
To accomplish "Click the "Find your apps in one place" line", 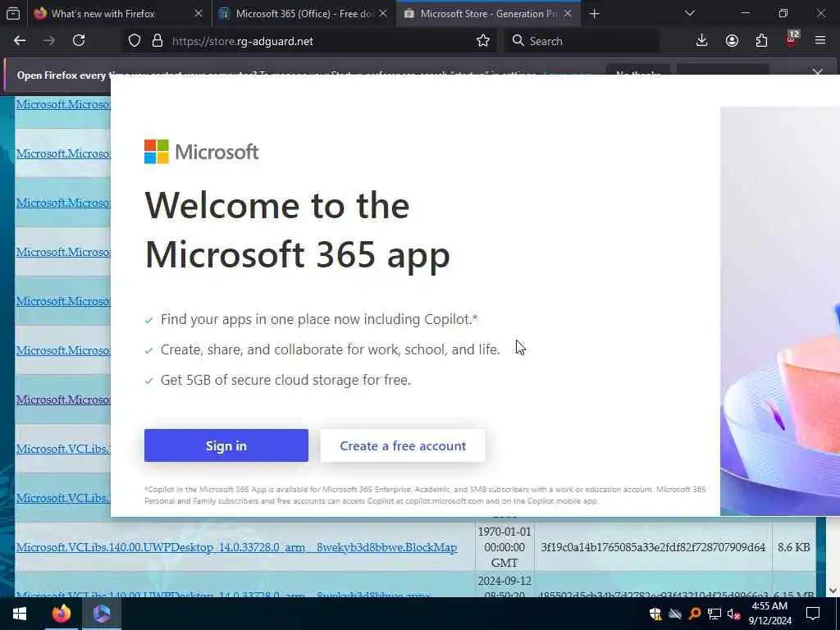I will click(319, 319).
